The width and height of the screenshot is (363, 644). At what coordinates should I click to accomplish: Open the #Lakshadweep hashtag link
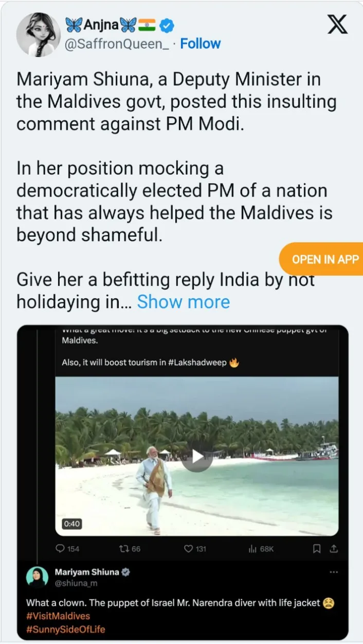click(x=197, y=363)
